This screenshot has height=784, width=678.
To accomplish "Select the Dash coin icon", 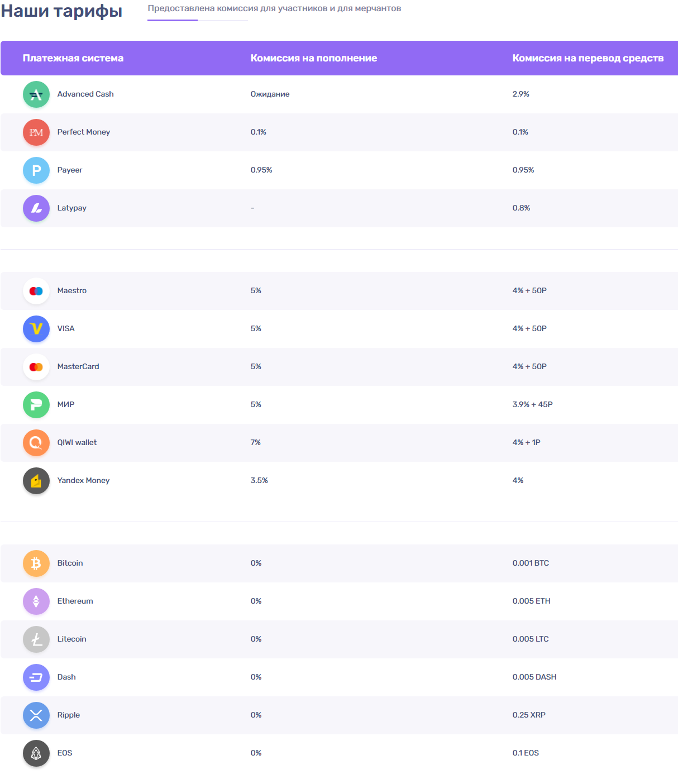I will pyautogui.click(x=36, y=677).
